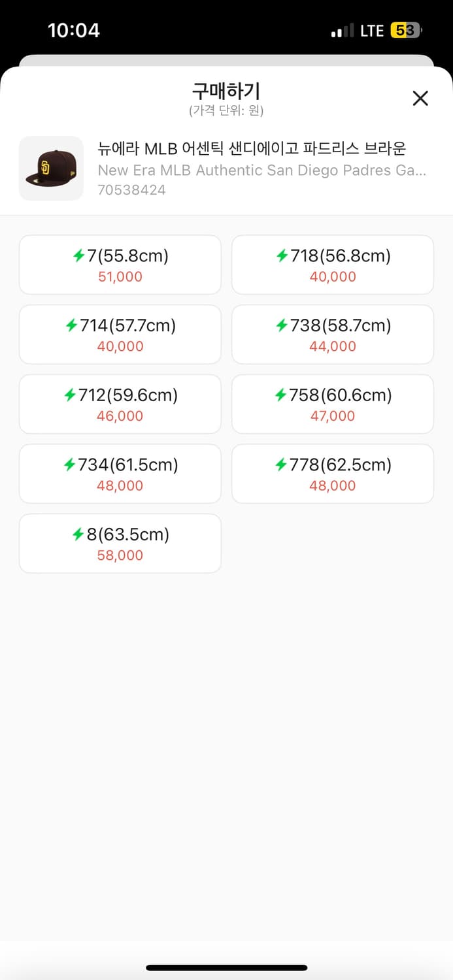Screen dimensions: 453x980
Task: Tap lightning icon on size 718 option
Action: (x=282, y=256)
